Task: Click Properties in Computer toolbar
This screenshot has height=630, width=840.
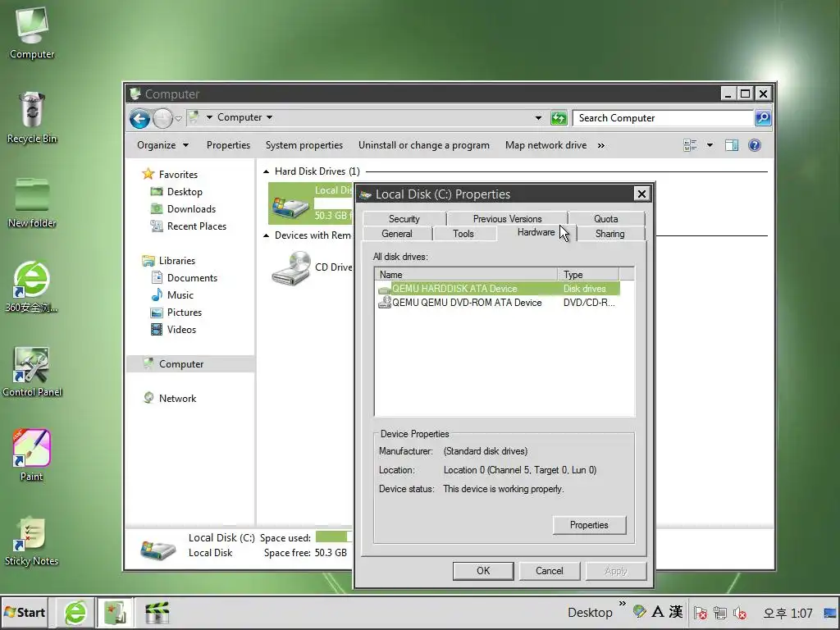Action: coord(228,145)
